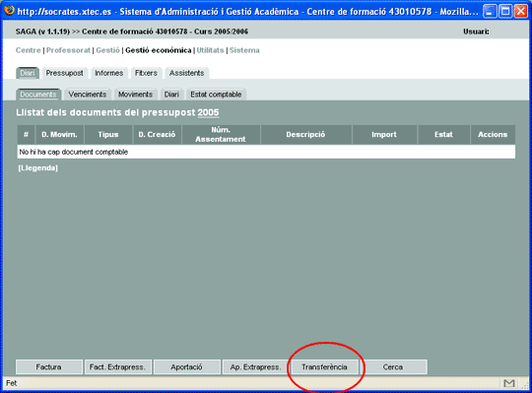Click the mail icon in status bar
Viewport: 532px width, 393px height.
(509, 383)
